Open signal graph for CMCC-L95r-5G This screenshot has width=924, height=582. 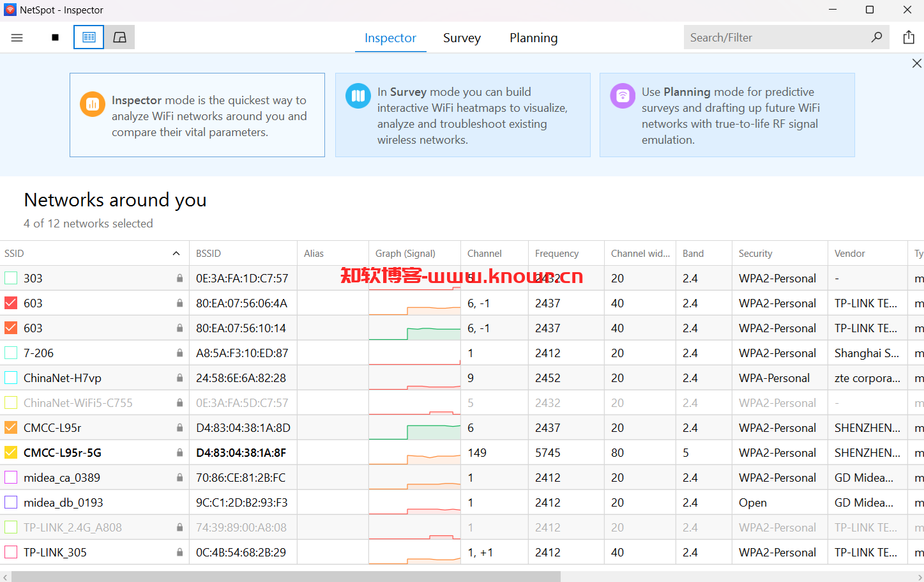[x=414, y=452]
